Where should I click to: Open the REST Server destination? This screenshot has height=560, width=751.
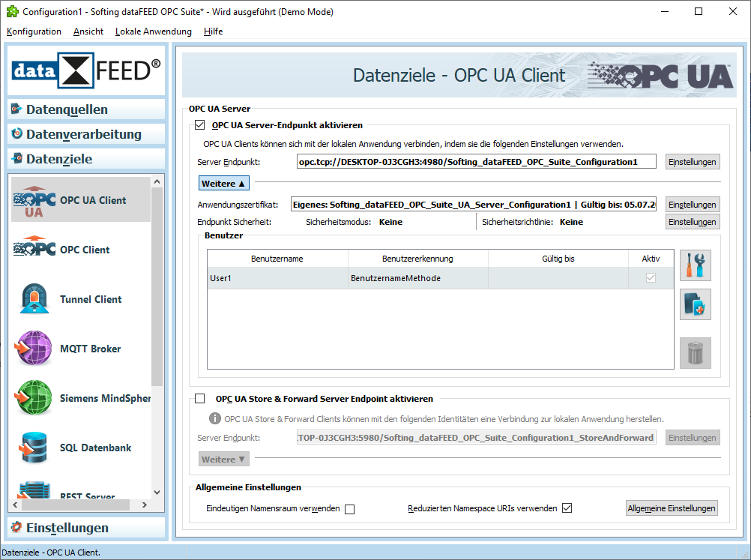(x=80, y=490)
